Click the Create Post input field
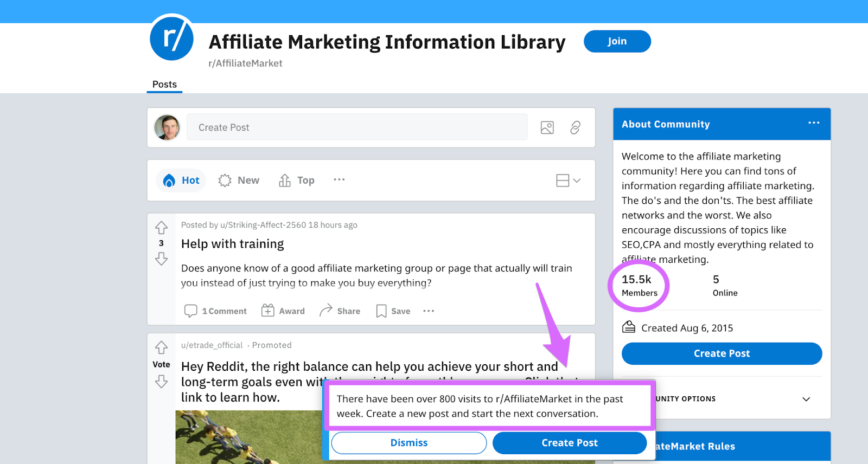The image size is (868, 464). point(357,127)
